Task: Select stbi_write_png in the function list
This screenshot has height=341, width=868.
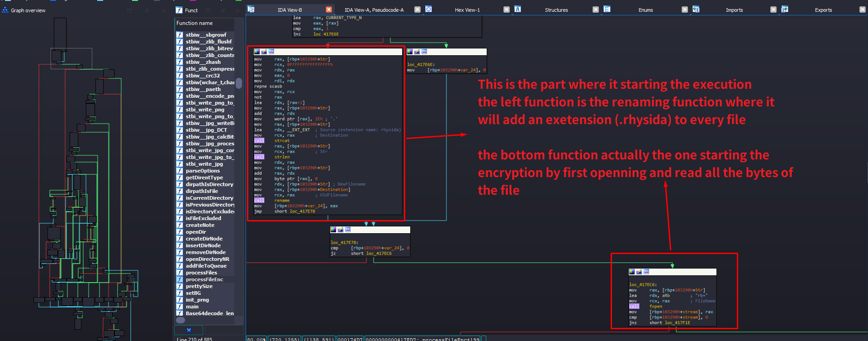Action: [x=205, y=110]
